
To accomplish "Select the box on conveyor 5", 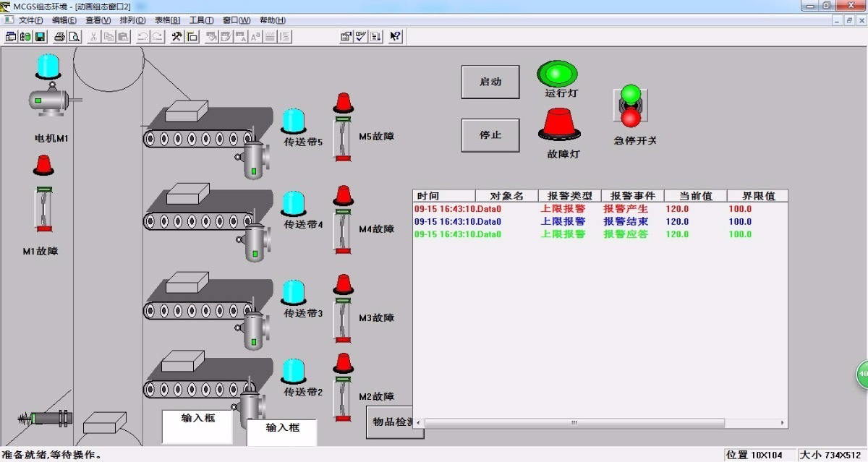I will point(187,111).
